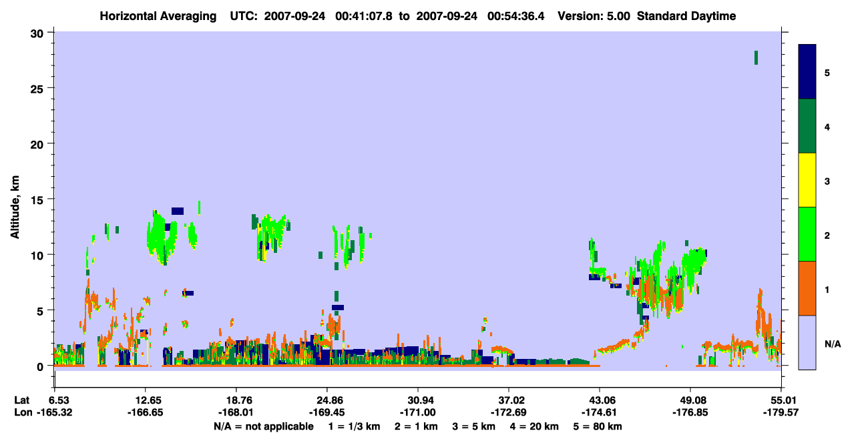This screenshot has height=445, width=868.
Task: Click the lavender N/A color bar segment
Action: 807,342
